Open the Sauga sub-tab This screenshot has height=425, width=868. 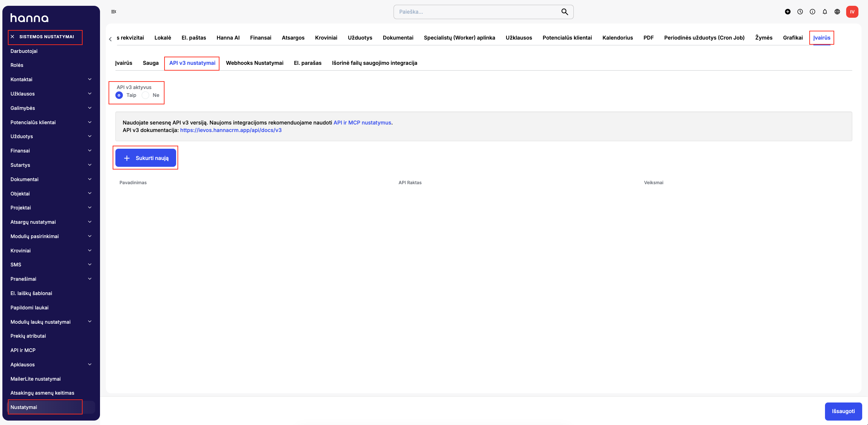pos(151,63)
